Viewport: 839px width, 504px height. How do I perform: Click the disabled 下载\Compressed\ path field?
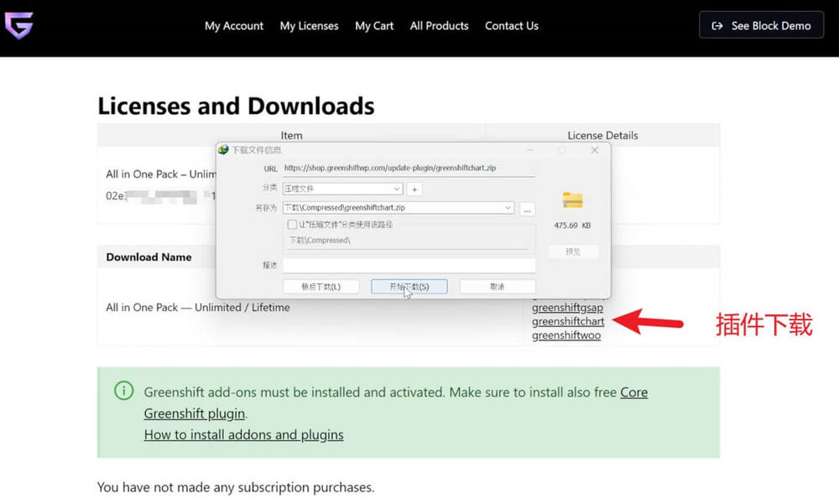click(409, 241)
